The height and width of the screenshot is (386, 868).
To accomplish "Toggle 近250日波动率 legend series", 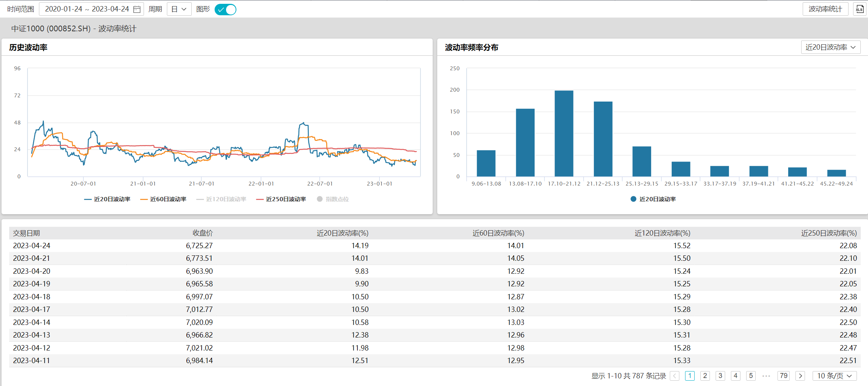I will click(x=281, y=199).
